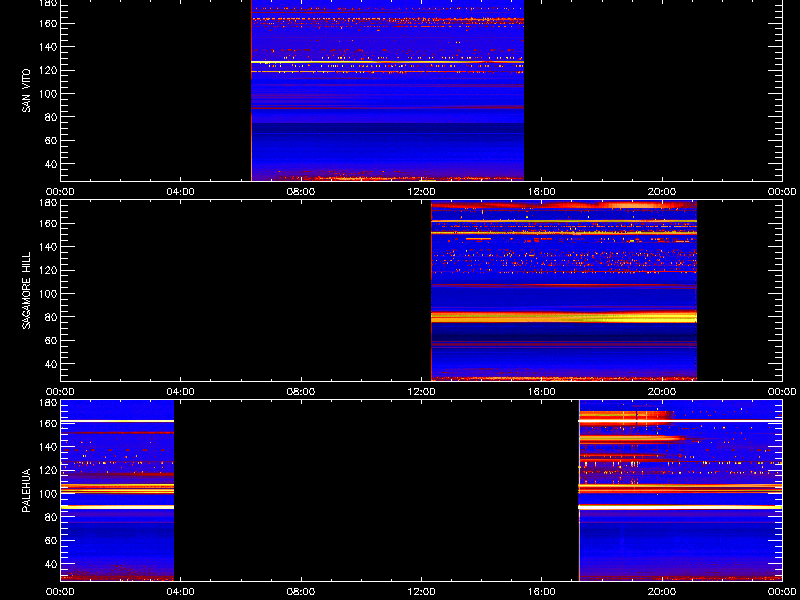800x600 pixels.
Task: Select the 100 tick label on the San Vito axis
Action: [x=47, y=94]
